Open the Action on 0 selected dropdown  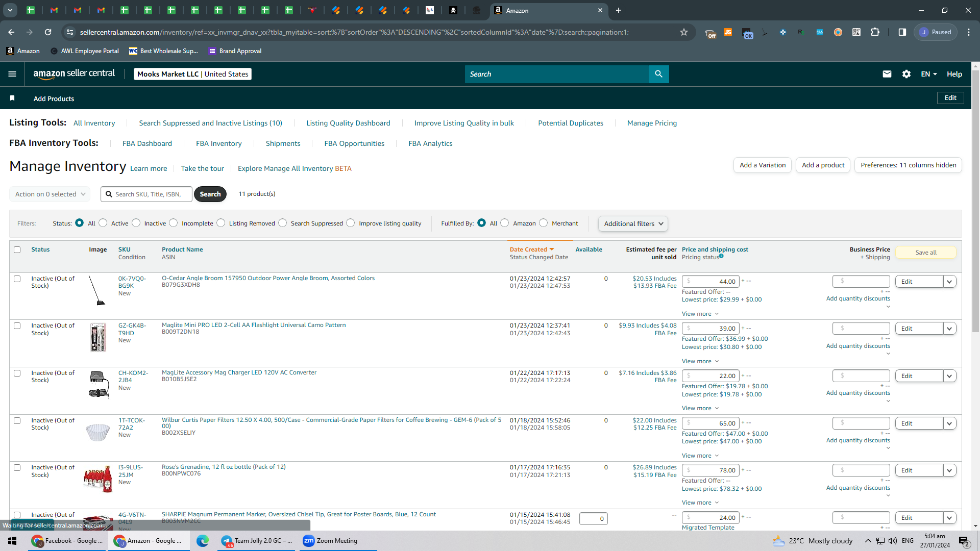(x=50, y=194)
